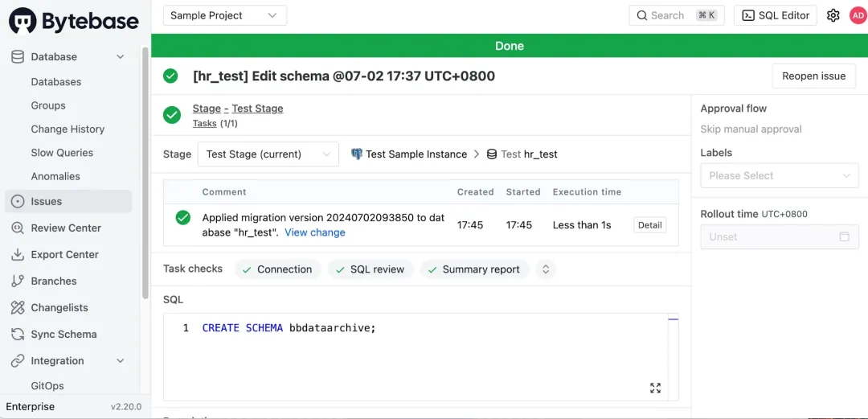
Task: Click the Review Center icon
Action: click(18, 228)
